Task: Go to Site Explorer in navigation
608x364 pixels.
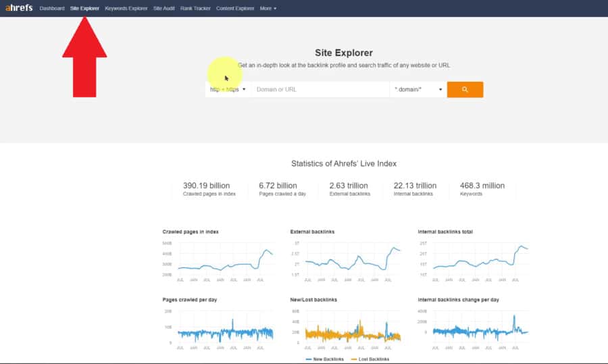Action: [x=84, y=8]
